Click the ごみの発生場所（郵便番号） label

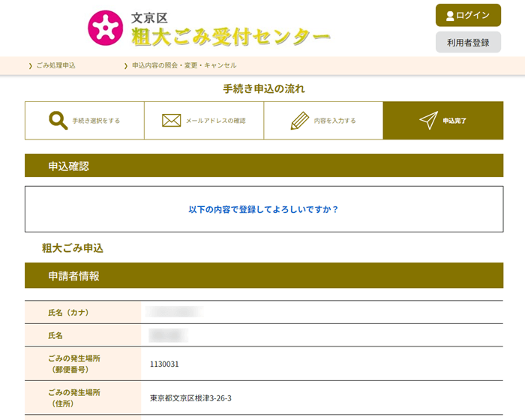(x=74, y=364)
